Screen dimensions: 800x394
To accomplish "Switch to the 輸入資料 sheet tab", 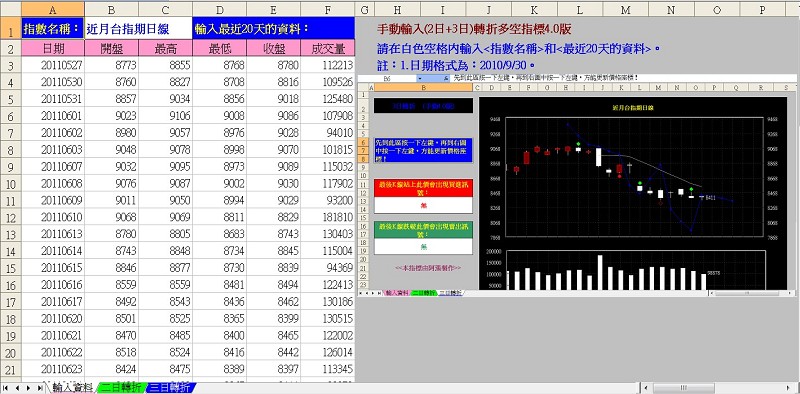I will (x=72, y=388).
